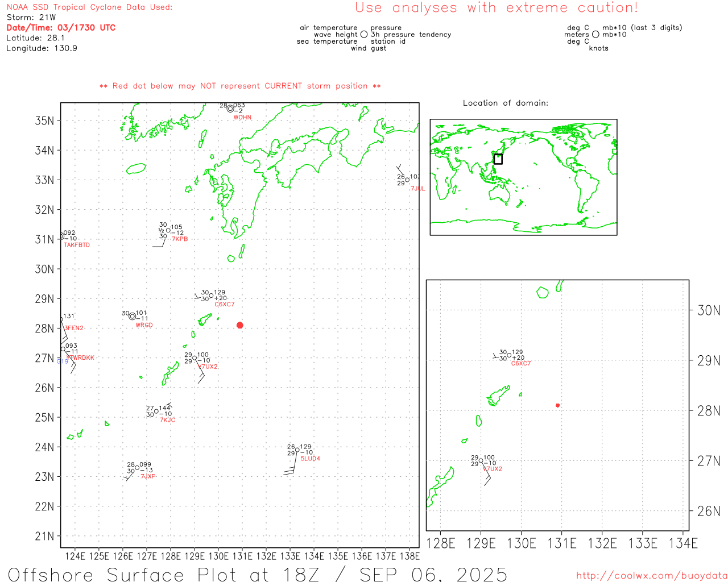Click the world locator map thumbnail
The width and height of the screenshot is (728, 582).
pos(523,177)
